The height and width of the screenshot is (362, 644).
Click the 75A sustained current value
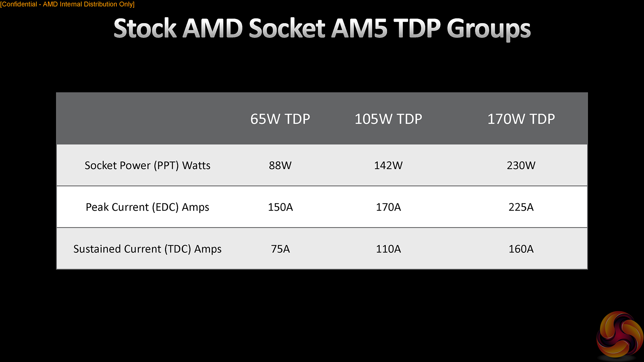(x=280, y=249)
